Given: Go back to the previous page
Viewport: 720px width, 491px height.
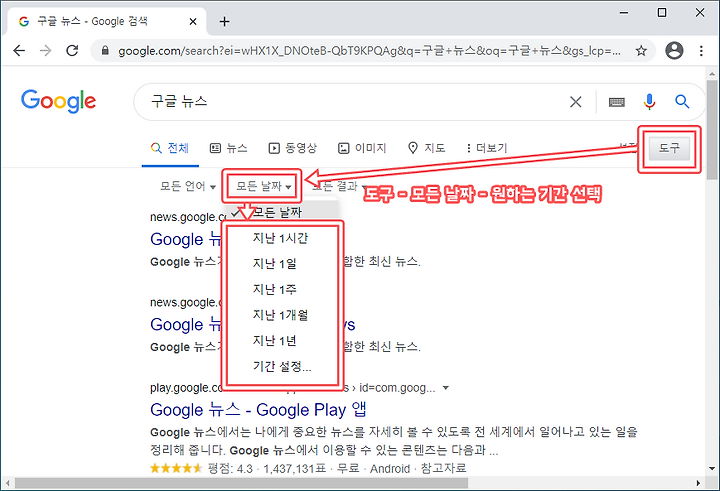Looking at the screenshot, I should click(19, 51).
